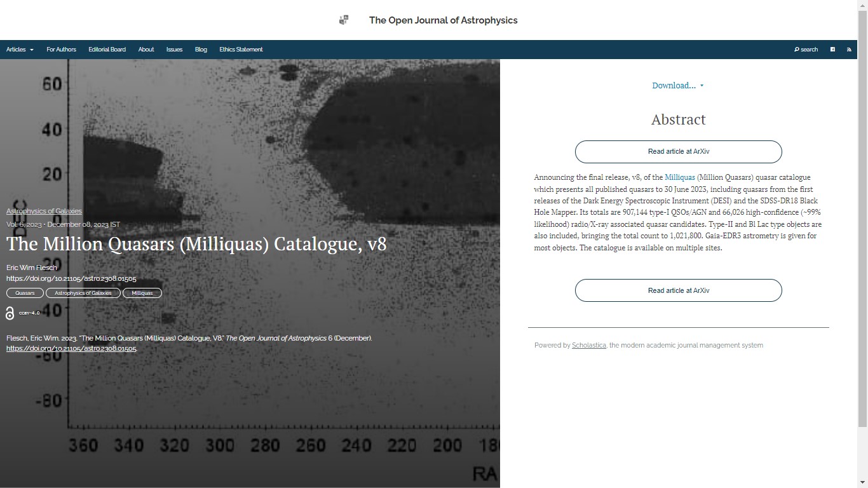The image size is (868, 488).
Task: Click the CC BY-4.0 license badge
Action: tap(29, 313)
